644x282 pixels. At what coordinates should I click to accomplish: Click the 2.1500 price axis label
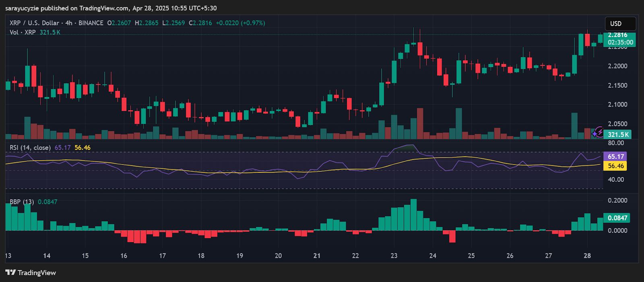[x=617, y=85]
